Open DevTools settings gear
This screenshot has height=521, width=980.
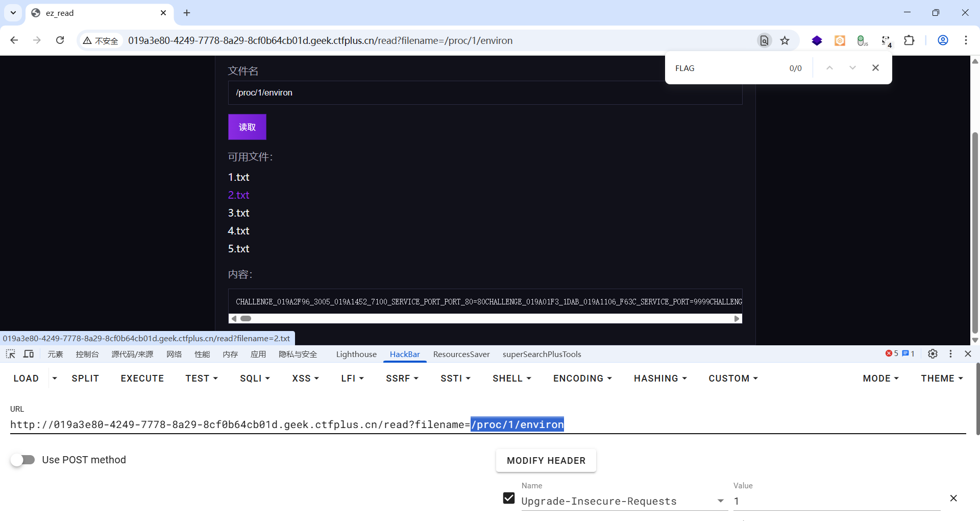[933, 354]
